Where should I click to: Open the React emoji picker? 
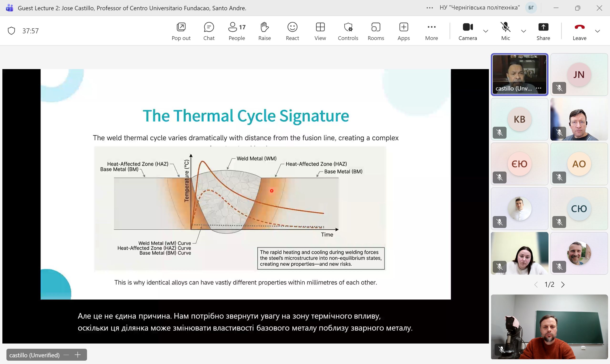tap(292, 31)
